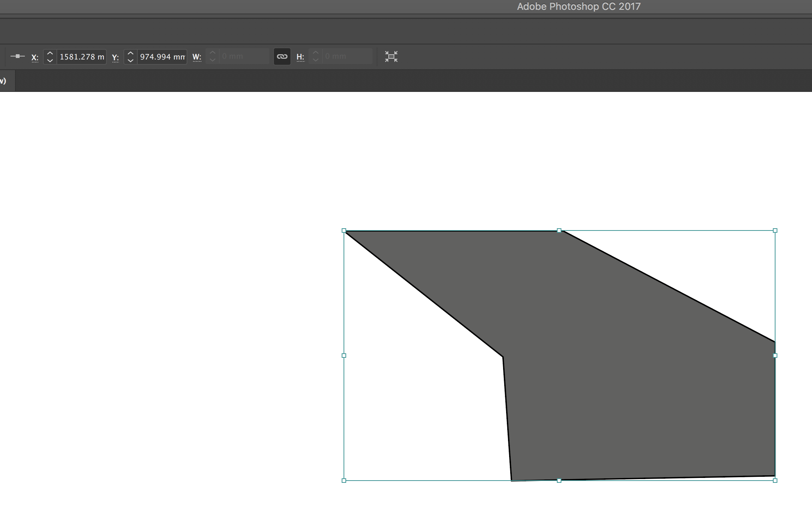Increase Y value with up stepper arrow
This screenshot has height=522, width=812.
131,53
